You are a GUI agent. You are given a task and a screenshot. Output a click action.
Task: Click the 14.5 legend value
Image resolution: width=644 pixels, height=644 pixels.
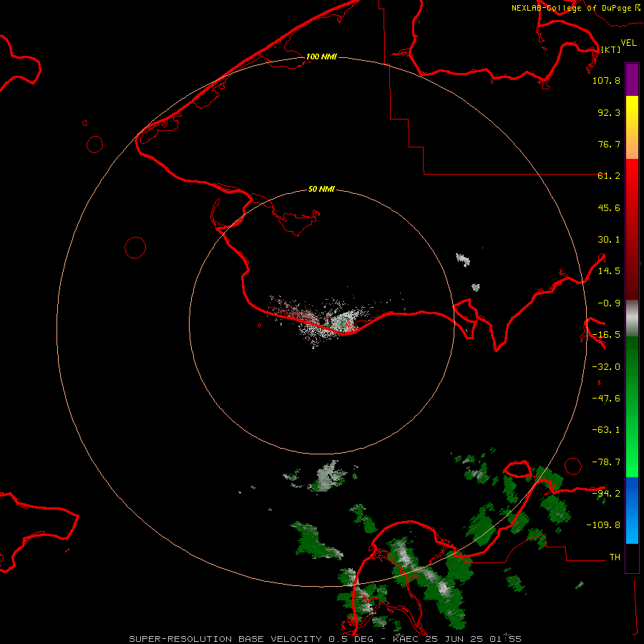click(x=609, y=271)
